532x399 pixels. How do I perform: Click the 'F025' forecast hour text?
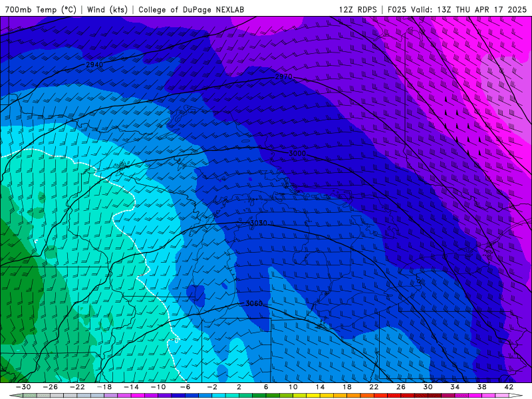click(396, 9)
